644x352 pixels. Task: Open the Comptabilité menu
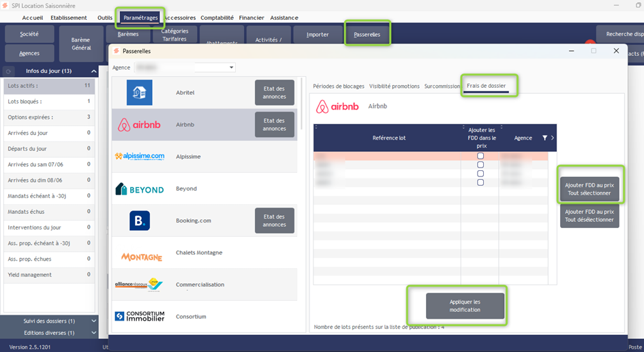[217, 18]
